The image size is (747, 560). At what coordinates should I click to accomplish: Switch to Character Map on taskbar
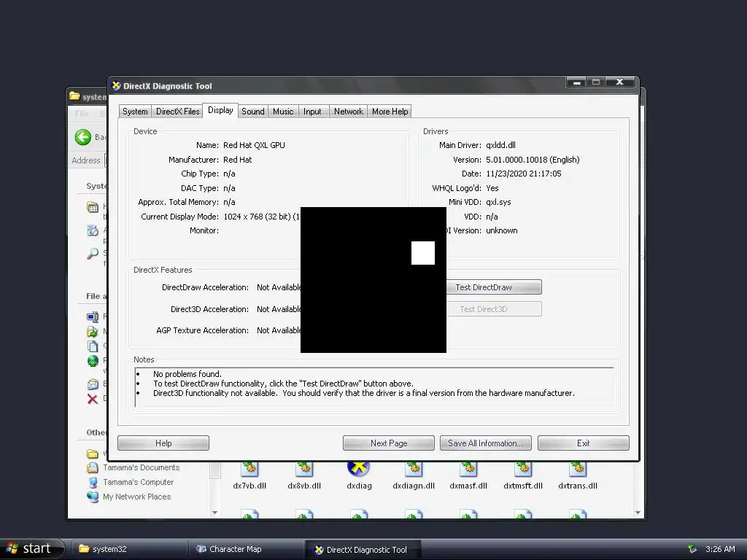(x=247, y=549)
